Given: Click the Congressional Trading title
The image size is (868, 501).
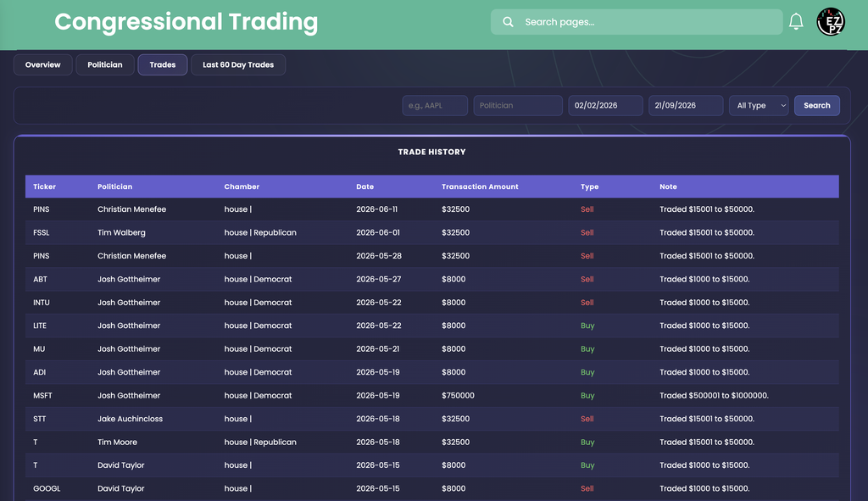Looking at the screenshot, I should point(186,22).
